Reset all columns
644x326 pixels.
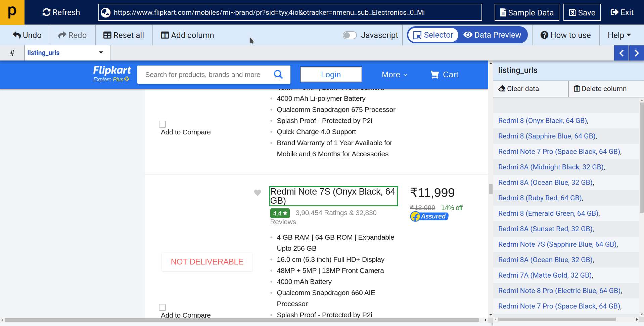124,35
